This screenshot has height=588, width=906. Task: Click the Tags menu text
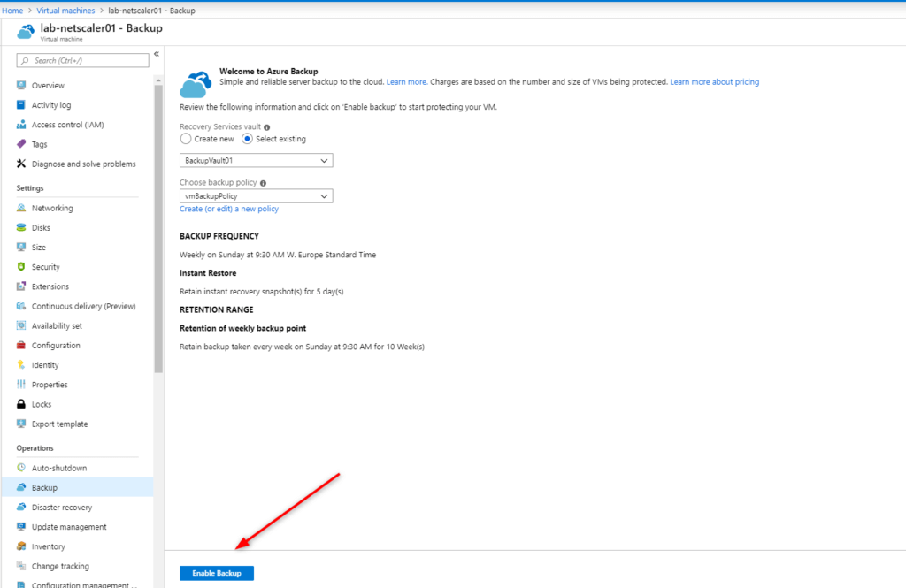click(x=39, y=144)
